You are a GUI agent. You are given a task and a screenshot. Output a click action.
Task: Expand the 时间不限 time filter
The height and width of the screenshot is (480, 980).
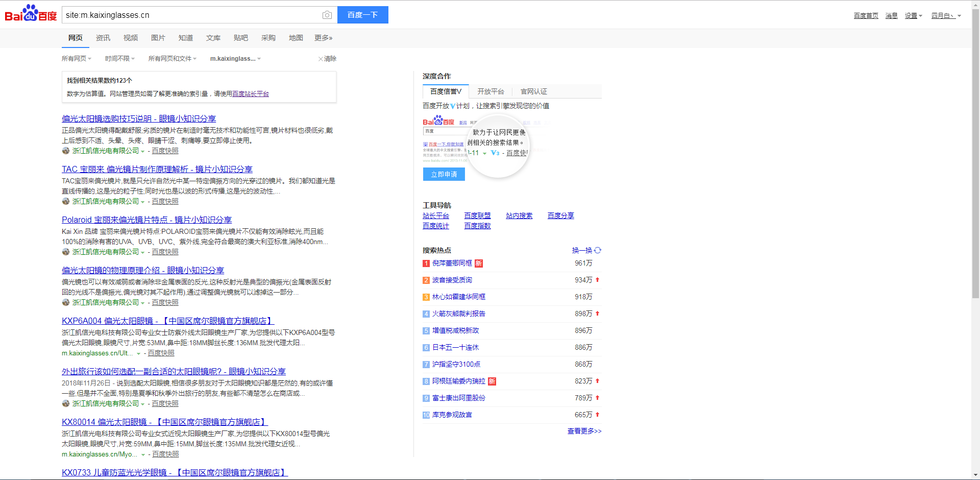click(120, 59)
